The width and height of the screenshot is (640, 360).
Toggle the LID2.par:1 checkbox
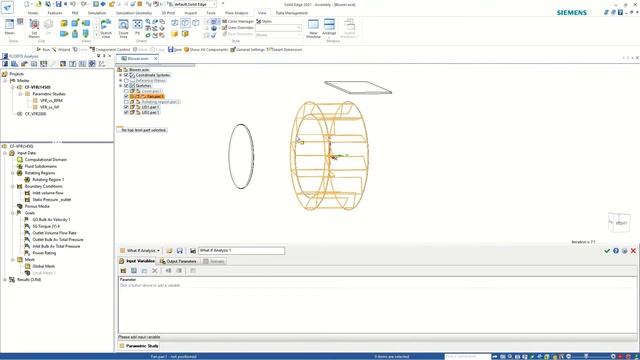[126, 112]
